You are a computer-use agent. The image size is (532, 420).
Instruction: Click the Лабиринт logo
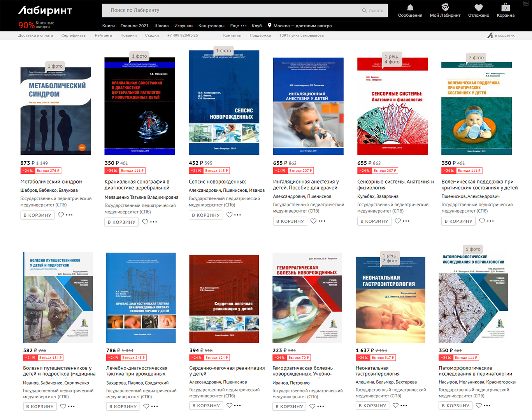pos(45,10)
